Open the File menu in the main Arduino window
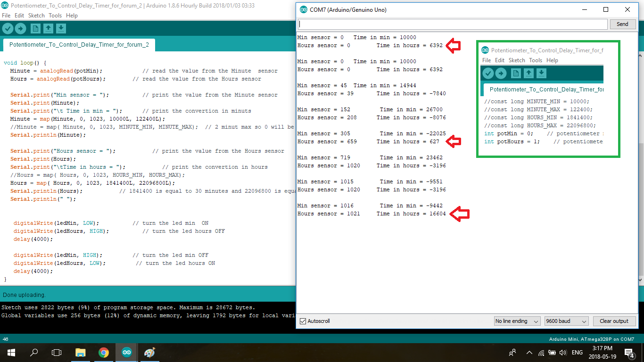This screenshot has height=362, width=644. (6, 16)
